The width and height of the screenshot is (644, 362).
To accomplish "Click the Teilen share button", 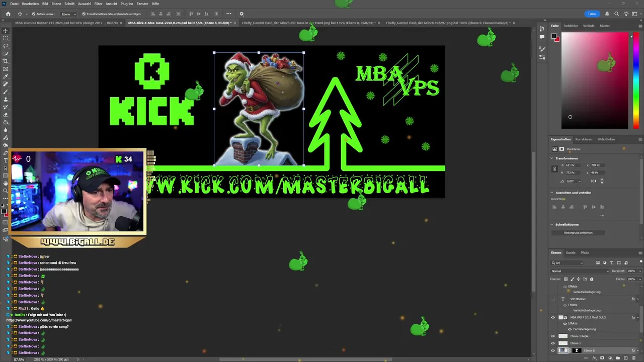I will tap(592, 14).
